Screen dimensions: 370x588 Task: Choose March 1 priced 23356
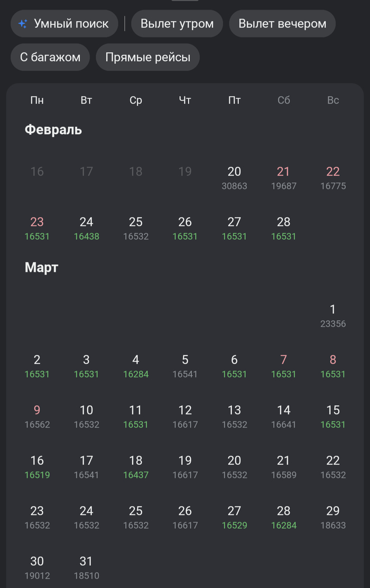[333, 316]
